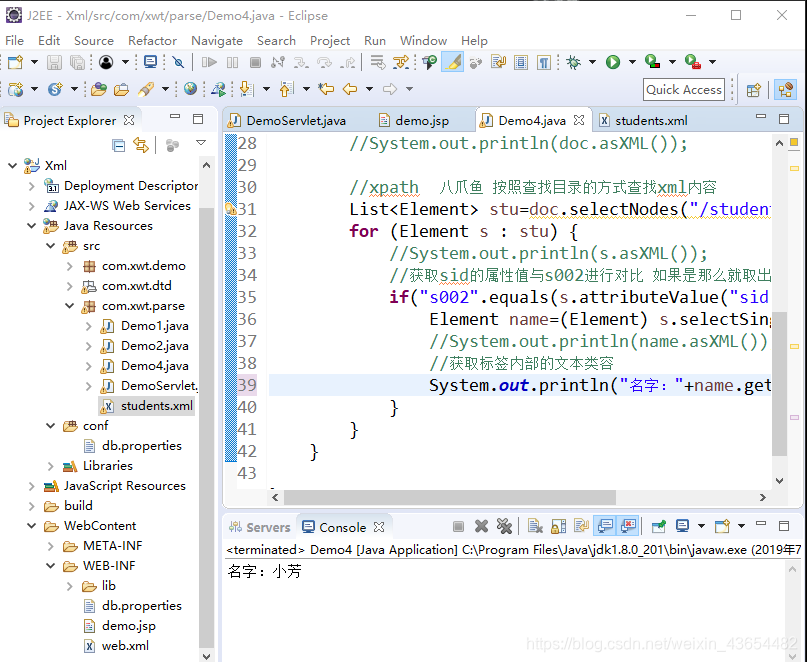This screenshot has height=662, width=807.
Task: Click Clear Console icon
Action: point(535,526)
